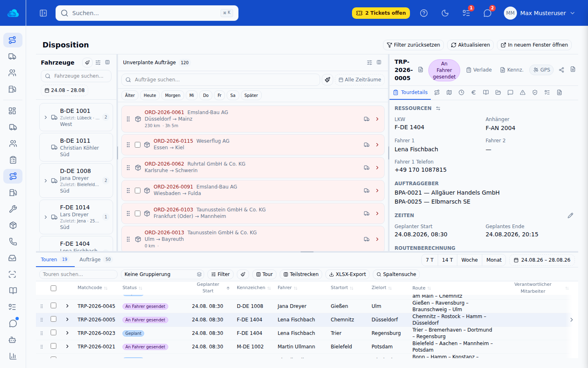The width and height of the screenshot is (588, 368).
Task: Click the Aktualisieren button
Action: pos(470,45)
